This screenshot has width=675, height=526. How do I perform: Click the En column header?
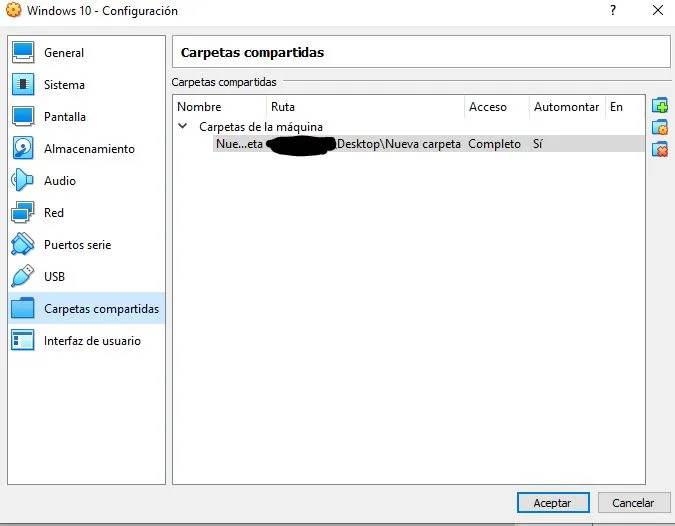[x=625, y=107]
